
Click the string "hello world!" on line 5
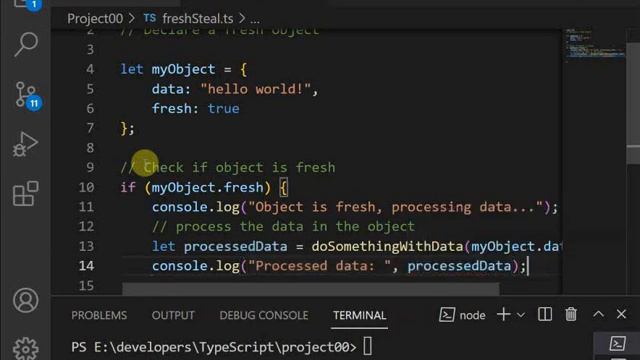[256, 89]
